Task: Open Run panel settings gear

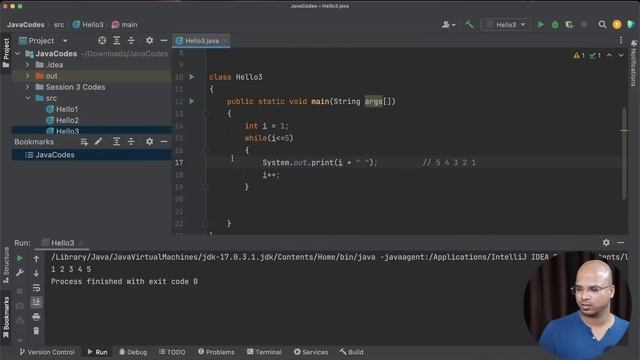Action: (606, 243)
